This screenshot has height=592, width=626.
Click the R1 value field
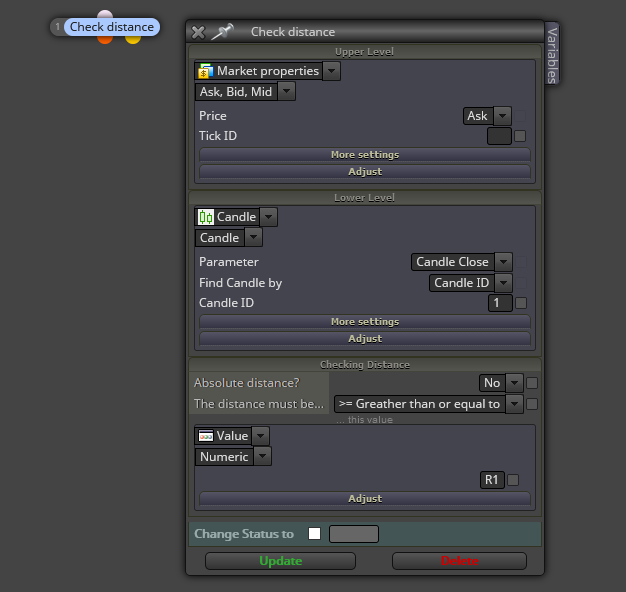point(492,480)
